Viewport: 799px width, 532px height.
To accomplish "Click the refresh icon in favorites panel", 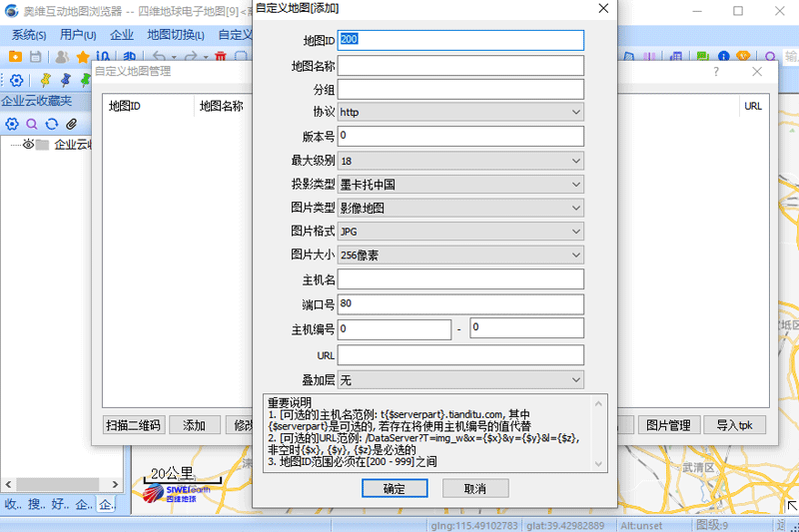I will [52, 124].
